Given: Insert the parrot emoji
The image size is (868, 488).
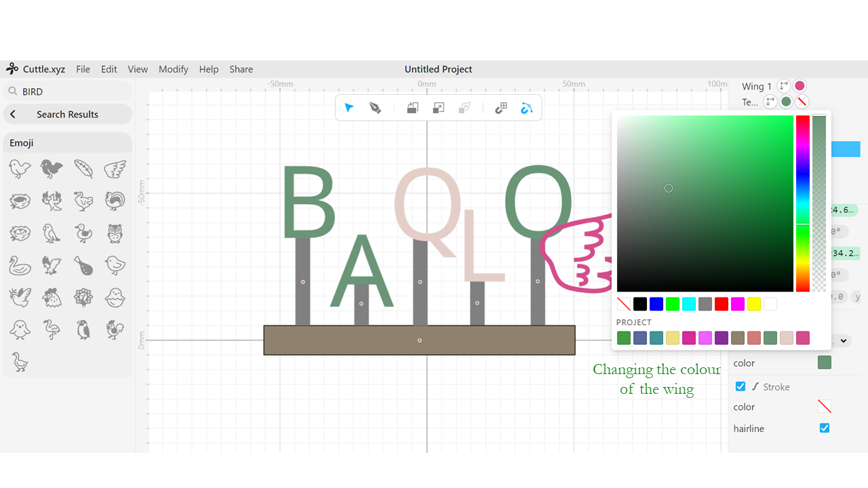Looking at the screenshot, I should click(52, 232).
